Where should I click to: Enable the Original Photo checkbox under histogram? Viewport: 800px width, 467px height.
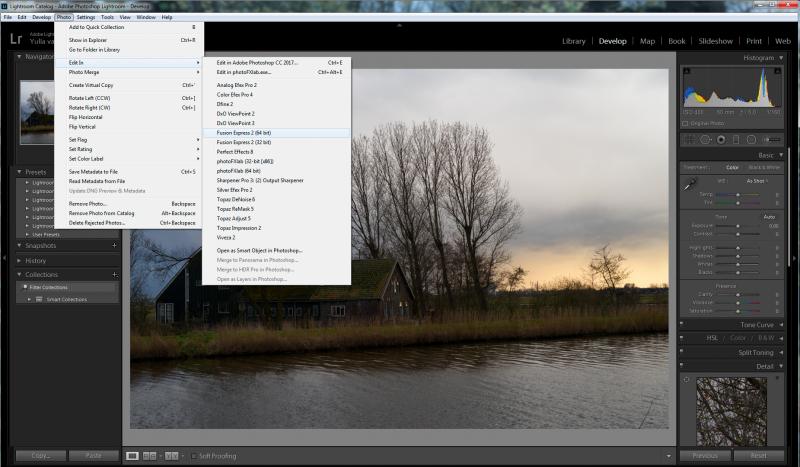[x=685, y=124]
